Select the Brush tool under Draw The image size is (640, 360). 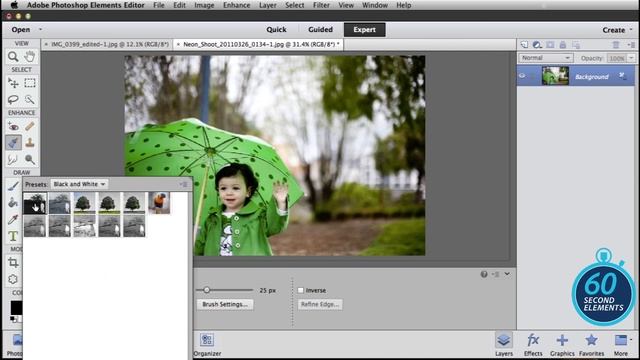tap(13, 186)
